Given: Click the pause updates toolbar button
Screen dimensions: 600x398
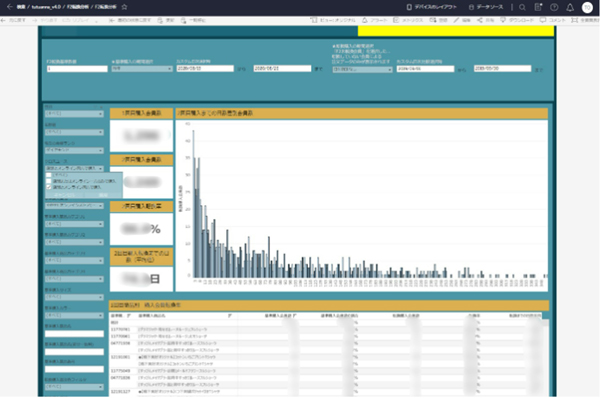Looking at the screenshot, I should point(193,20).
